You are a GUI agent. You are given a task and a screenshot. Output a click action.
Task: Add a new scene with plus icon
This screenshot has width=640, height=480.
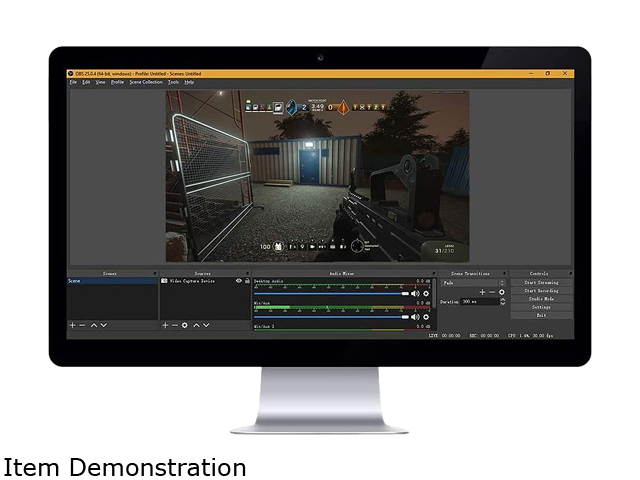pos(72,325)
